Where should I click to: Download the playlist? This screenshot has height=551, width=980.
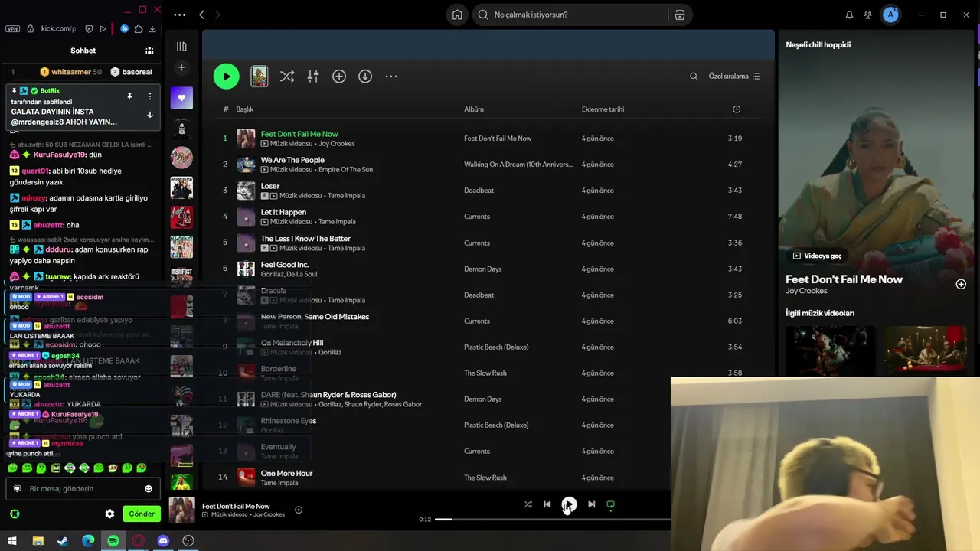coord(365,77)
